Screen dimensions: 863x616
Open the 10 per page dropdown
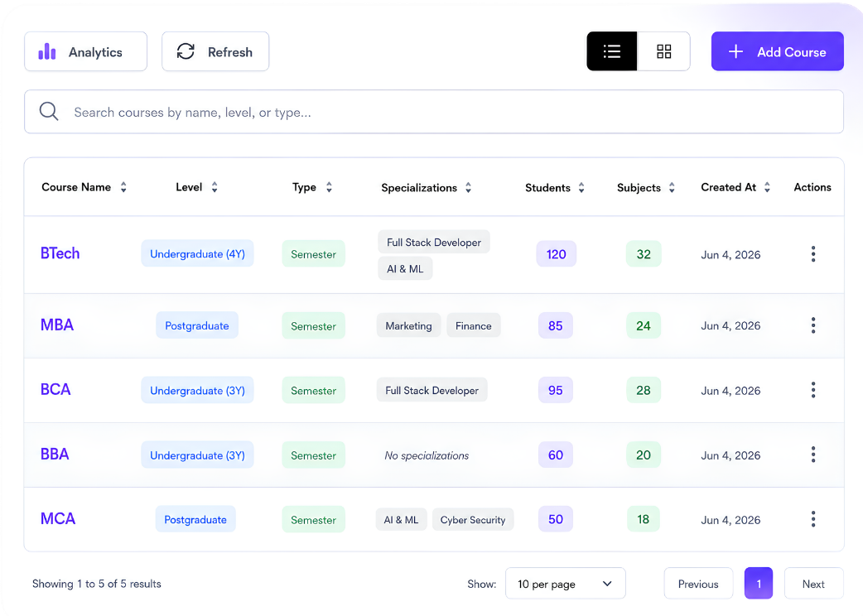pyautogui.click(x=565, y=584)
